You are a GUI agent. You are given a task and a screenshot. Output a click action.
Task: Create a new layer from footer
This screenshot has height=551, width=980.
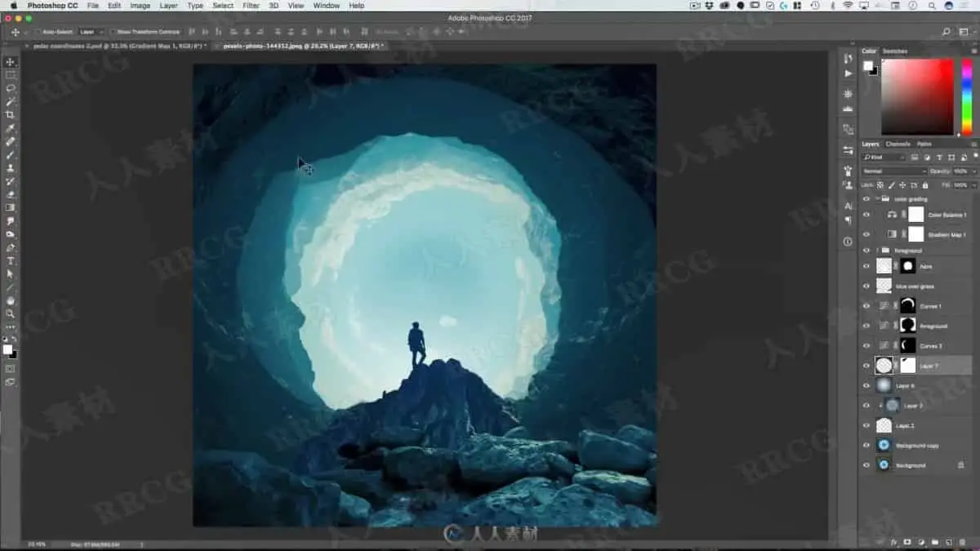point(949,541)
